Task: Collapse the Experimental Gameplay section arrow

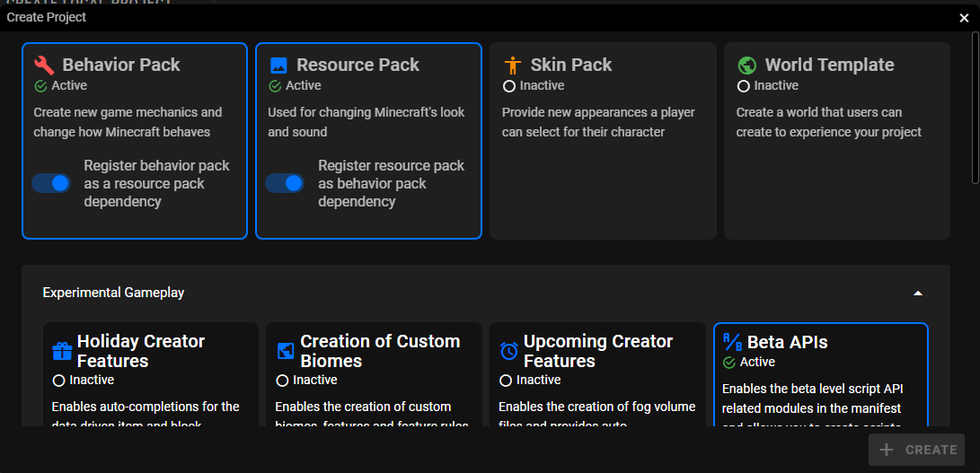Action: point(917,293)
